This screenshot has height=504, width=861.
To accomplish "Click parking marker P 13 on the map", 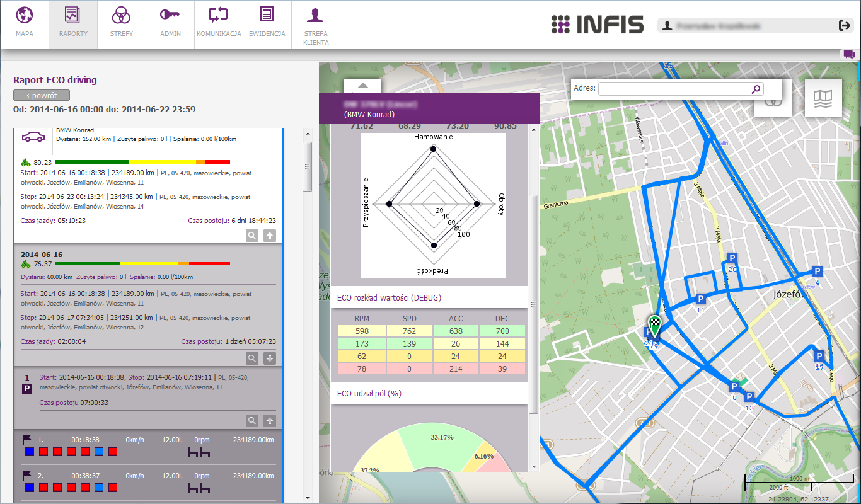I will point(749,397).
